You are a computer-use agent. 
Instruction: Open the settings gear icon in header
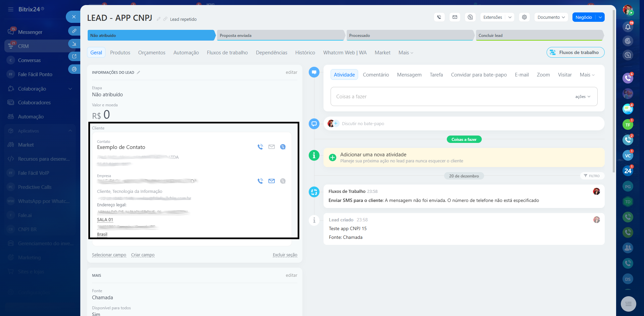tap(524, 17)
